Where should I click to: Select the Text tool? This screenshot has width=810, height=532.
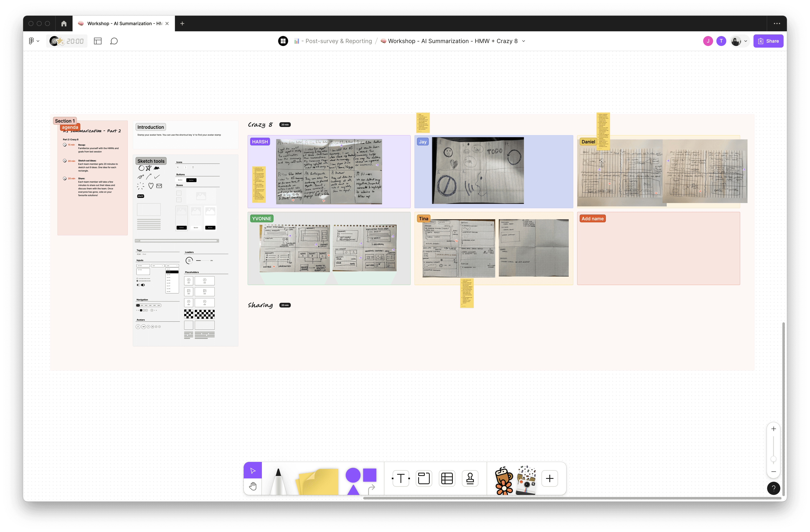click(401, 478)
